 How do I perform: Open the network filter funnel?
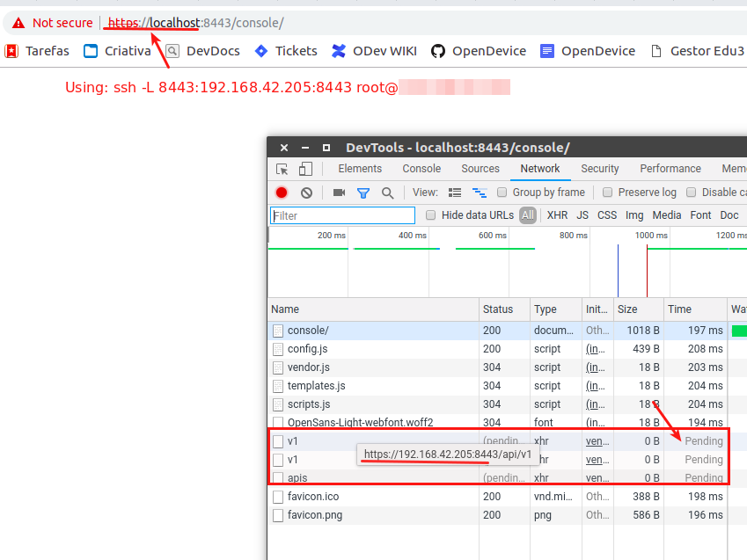point(363,192)
